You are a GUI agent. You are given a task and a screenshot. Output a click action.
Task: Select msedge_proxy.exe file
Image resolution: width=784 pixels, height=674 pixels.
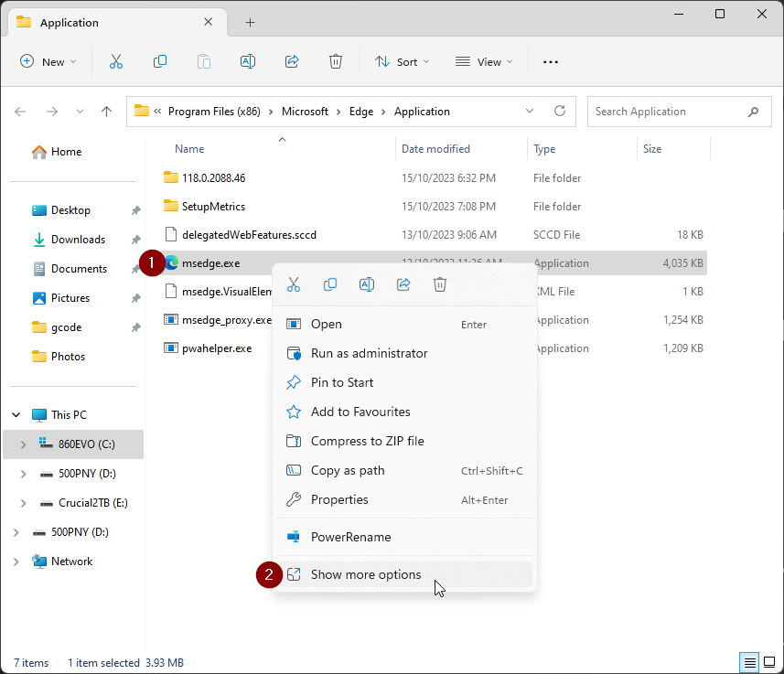click(x=227, y=320)
